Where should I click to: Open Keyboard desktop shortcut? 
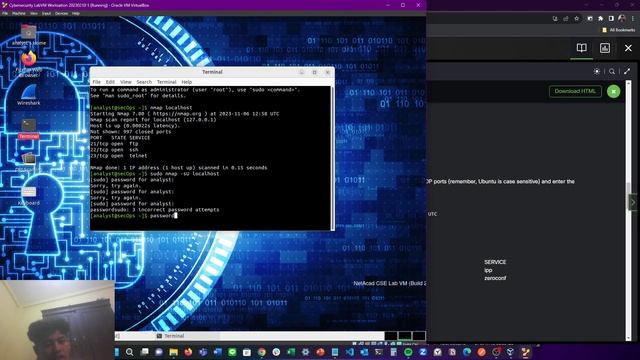[x=29, y=195]
